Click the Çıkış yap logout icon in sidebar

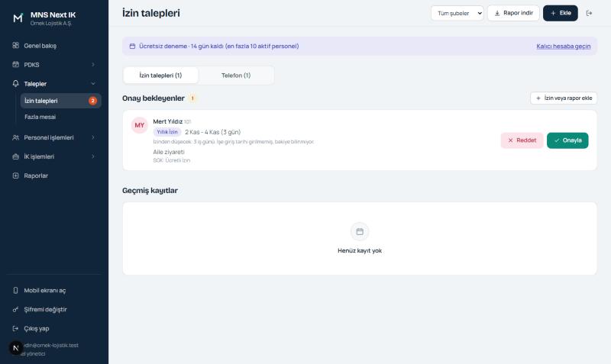(x=15, y=329)
